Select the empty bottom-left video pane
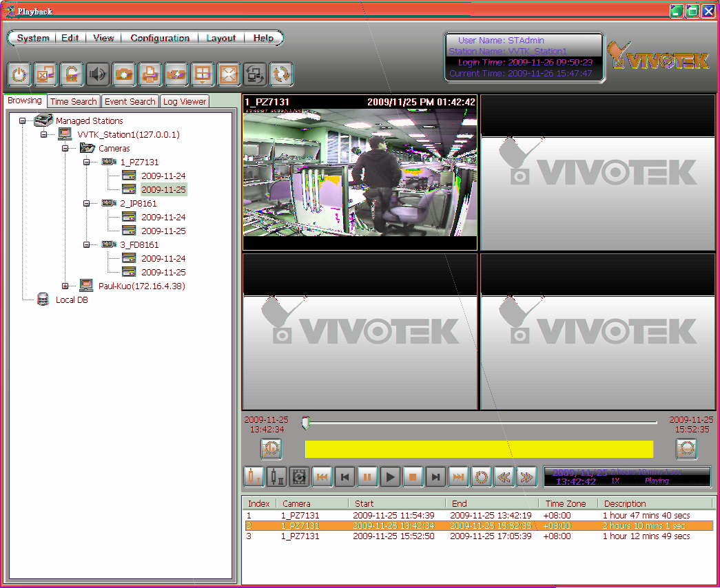Viewport: 720px width, 588px height. pos(360,331)
